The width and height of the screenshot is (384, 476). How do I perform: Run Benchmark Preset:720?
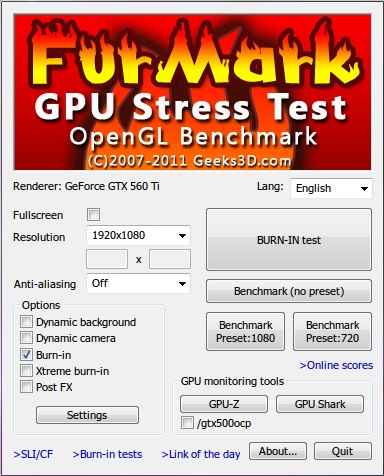click(332, 331)
